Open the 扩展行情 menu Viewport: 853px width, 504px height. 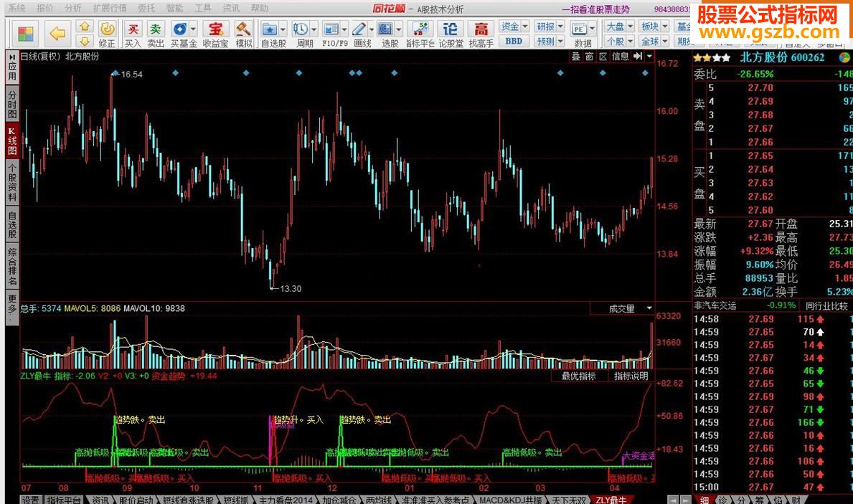pyautogui.click(x=109, y=8)
